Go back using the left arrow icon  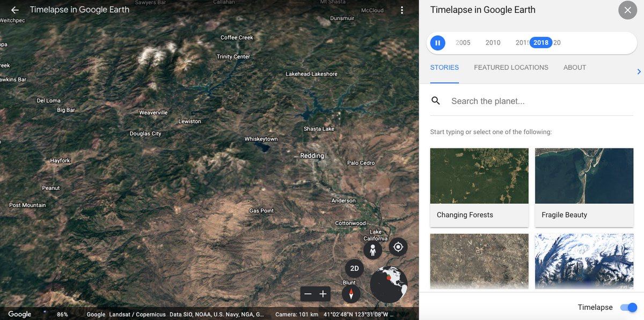15,10
